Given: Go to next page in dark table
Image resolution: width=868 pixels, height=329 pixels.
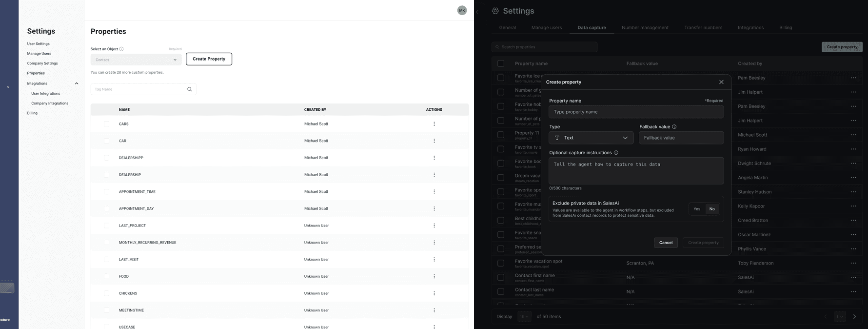Looking at the screenshot, I should 854,316.
